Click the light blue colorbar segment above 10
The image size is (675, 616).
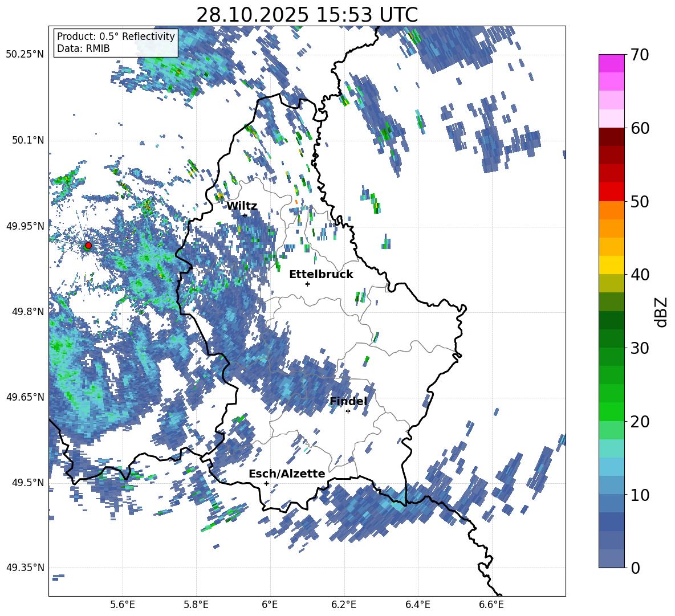(x=612, y=467)
